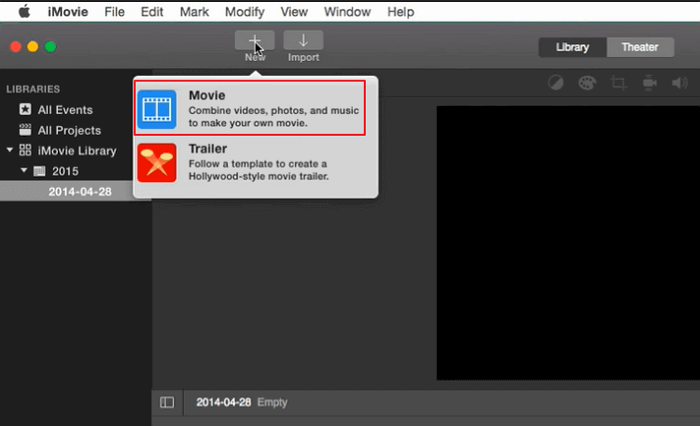Open the stabilization camera tool
The image size is (700, 426).
[x=649, y=84]
